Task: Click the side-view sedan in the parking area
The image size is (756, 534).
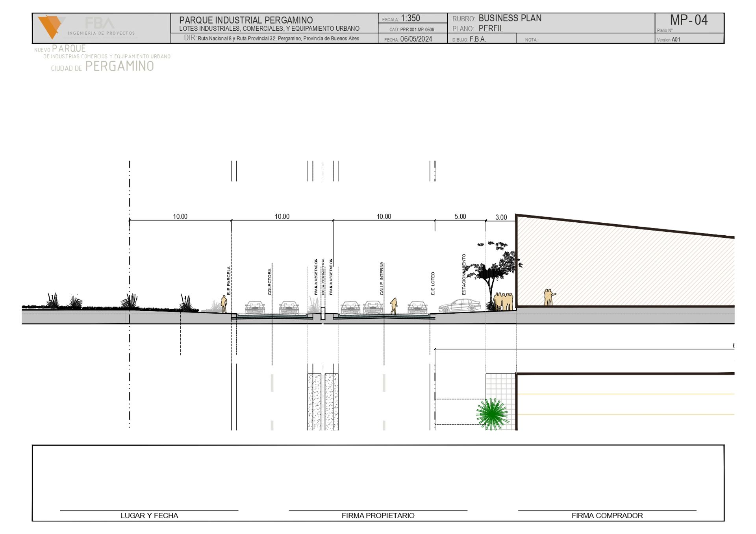Action: coord(460,306)
